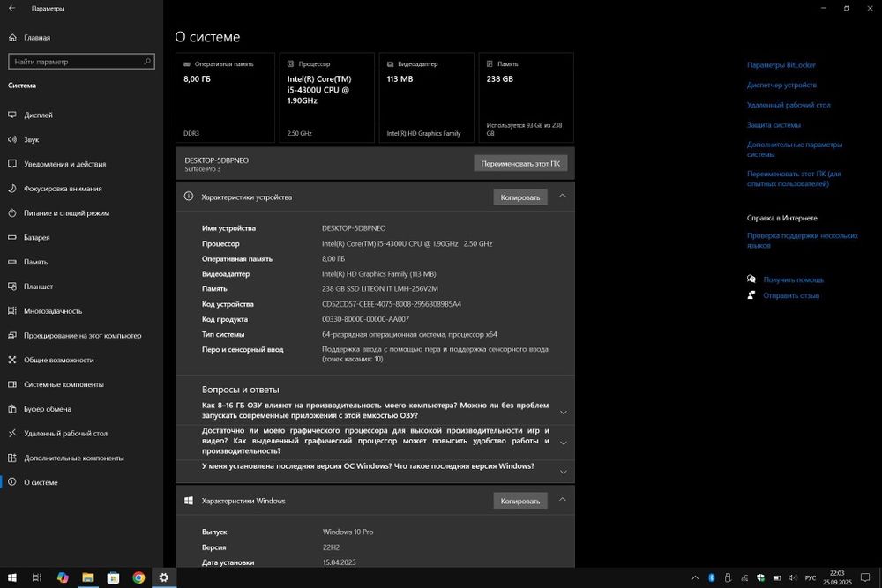Open the notification center icon
Screen dimensions: 882x588
[x=865, y=578]
